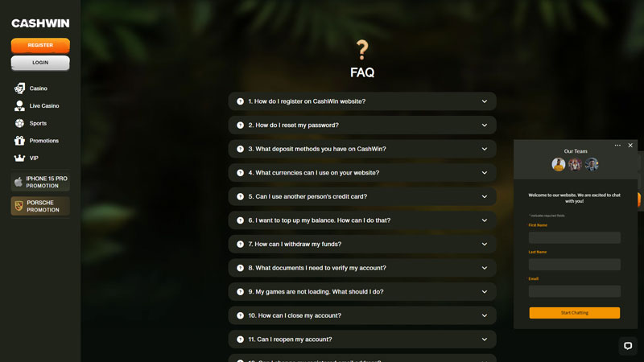Open the iPhone 15 Pro Promotion item

pyautogui.click(x=40, y=182)
